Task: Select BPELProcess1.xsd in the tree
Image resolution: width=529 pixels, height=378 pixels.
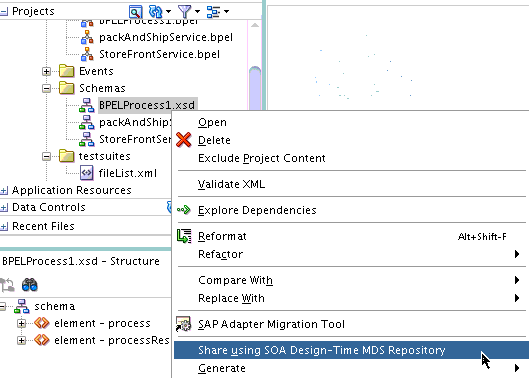Action: (147, 105)
